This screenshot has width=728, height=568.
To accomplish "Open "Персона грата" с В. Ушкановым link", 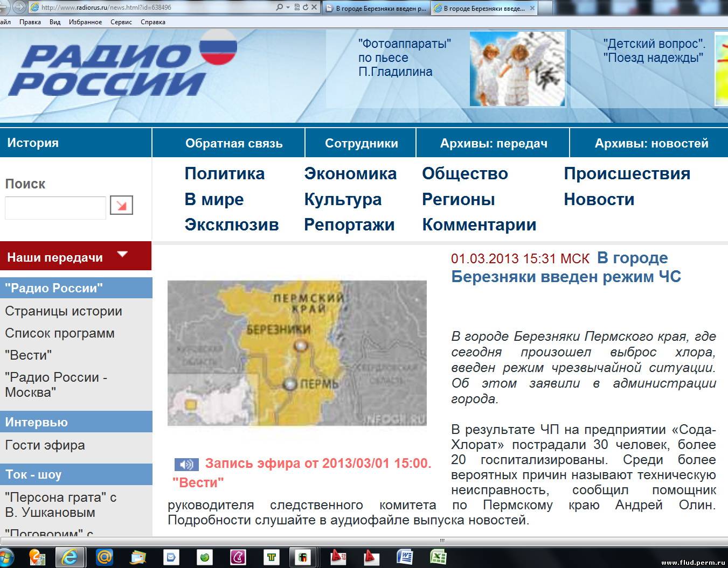I will click(x=61, y=504).
